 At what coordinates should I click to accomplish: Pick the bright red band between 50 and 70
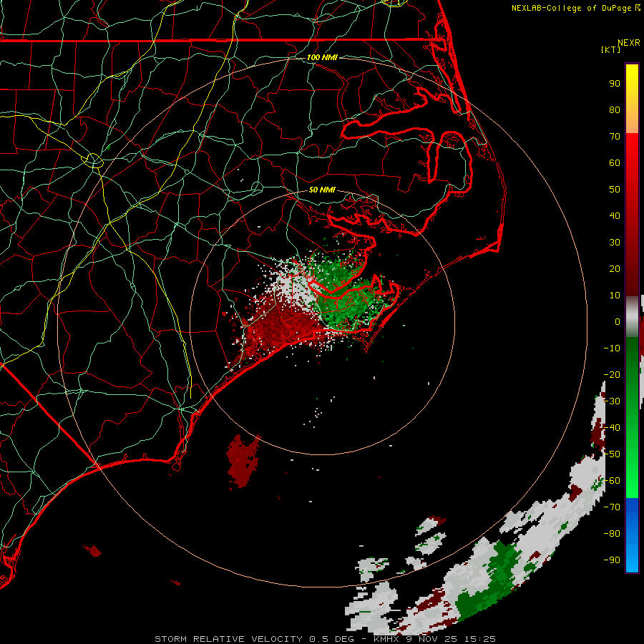[x=632, y=160]
